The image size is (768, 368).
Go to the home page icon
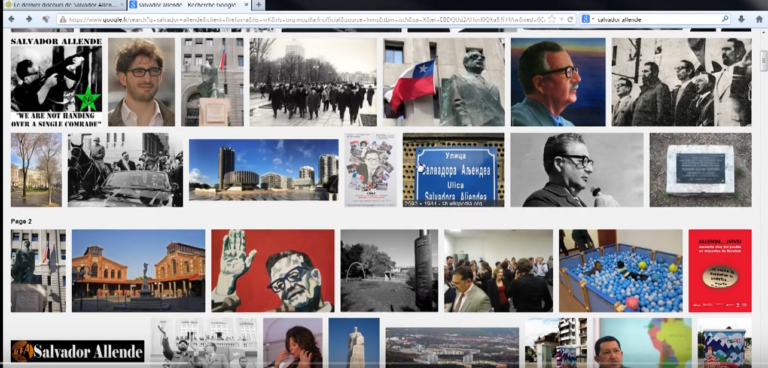tap(759, 19)
